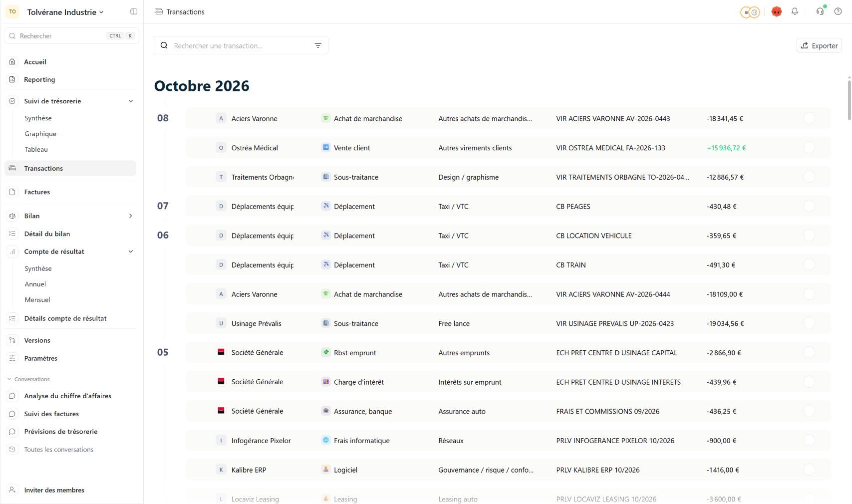Tick the CB PEAGES transaction circle
This screenshot has width=852, height=504.
point(809,206)
